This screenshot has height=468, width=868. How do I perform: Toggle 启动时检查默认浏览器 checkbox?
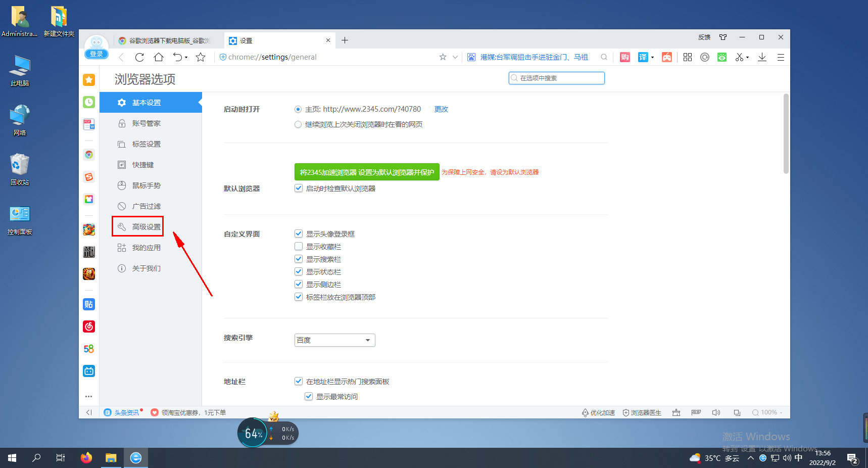[299, 188]
